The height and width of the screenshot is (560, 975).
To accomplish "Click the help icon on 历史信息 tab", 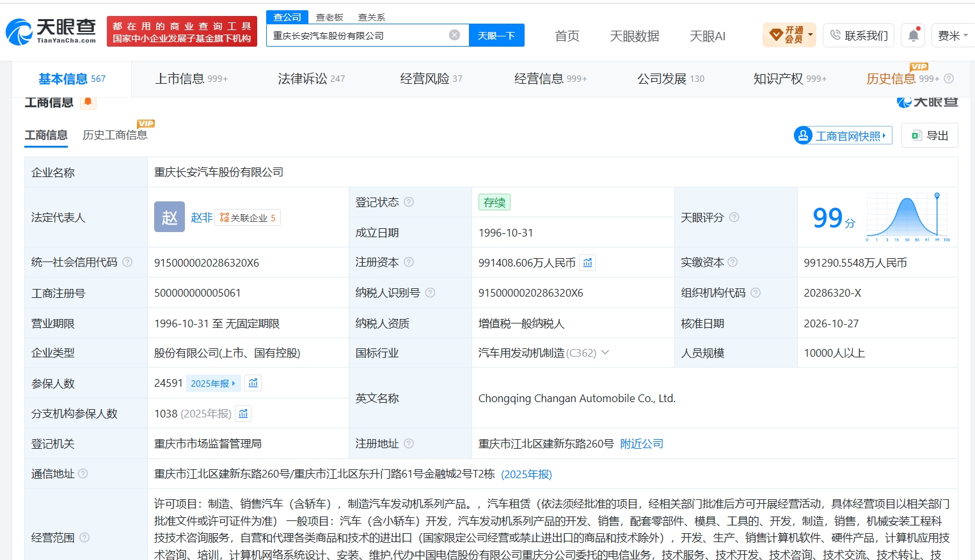I will pos(949,79).
